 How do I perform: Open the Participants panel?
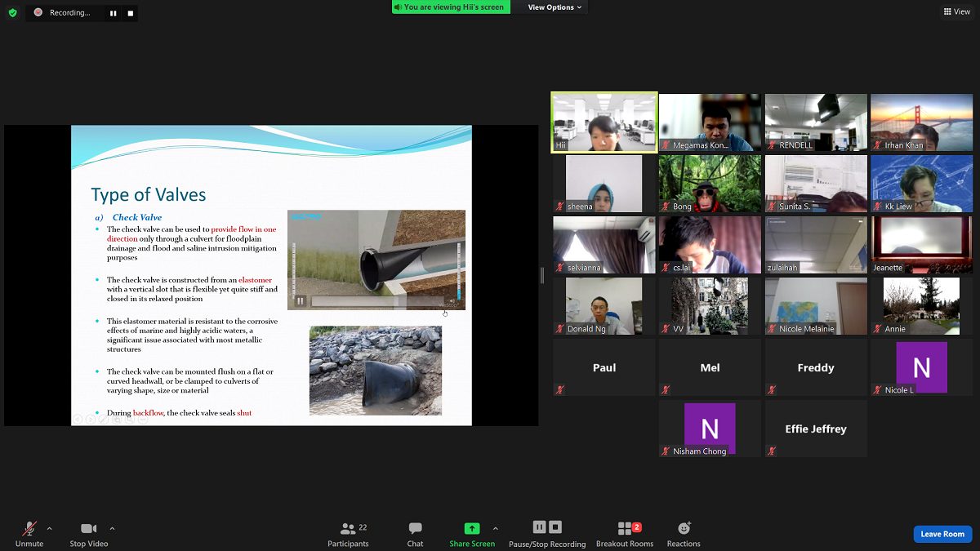click(x=349, y=534)
